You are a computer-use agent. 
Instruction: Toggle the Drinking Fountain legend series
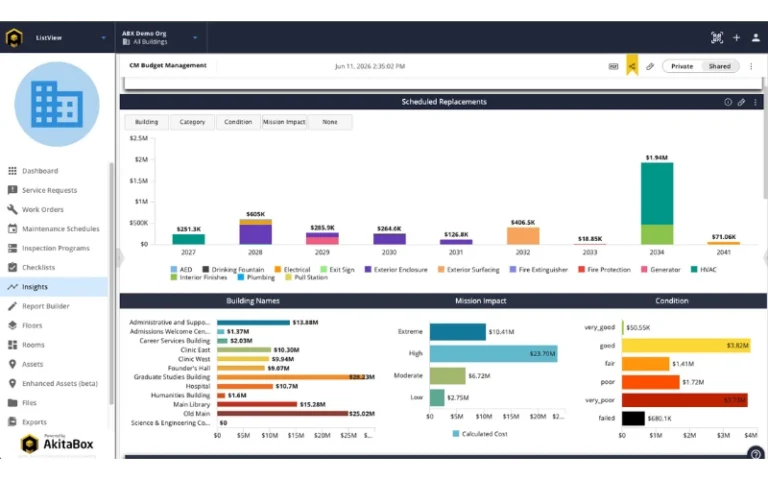(x=233, y=269)
